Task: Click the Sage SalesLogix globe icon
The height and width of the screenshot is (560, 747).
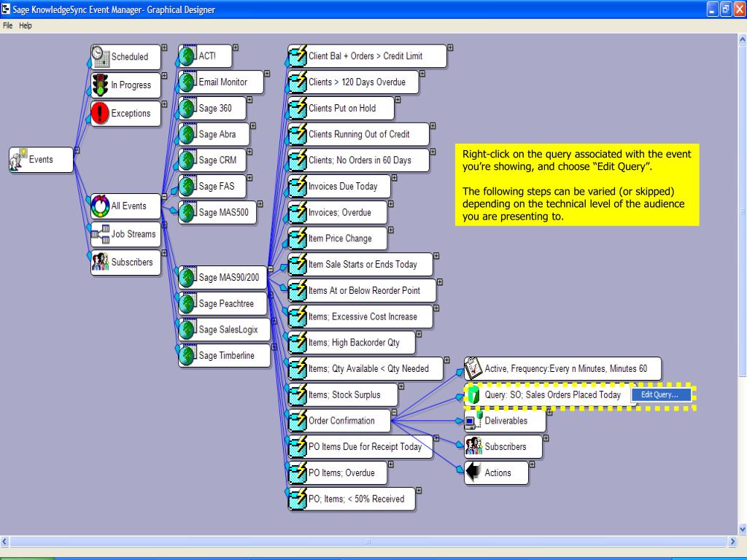Action: click(187, 330)
